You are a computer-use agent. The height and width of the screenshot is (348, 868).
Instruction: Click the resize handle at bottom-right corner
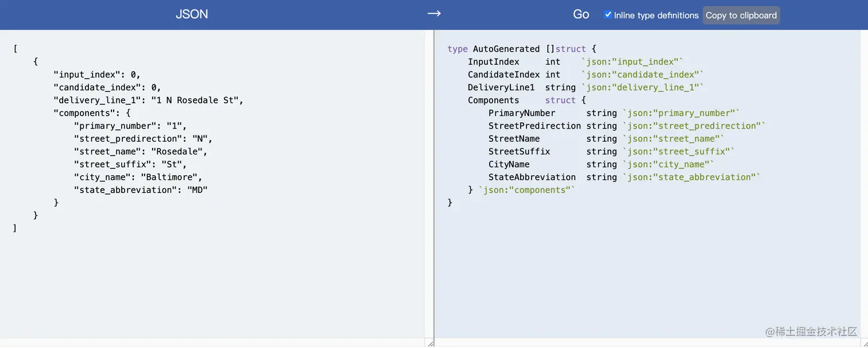click(430, 343)
